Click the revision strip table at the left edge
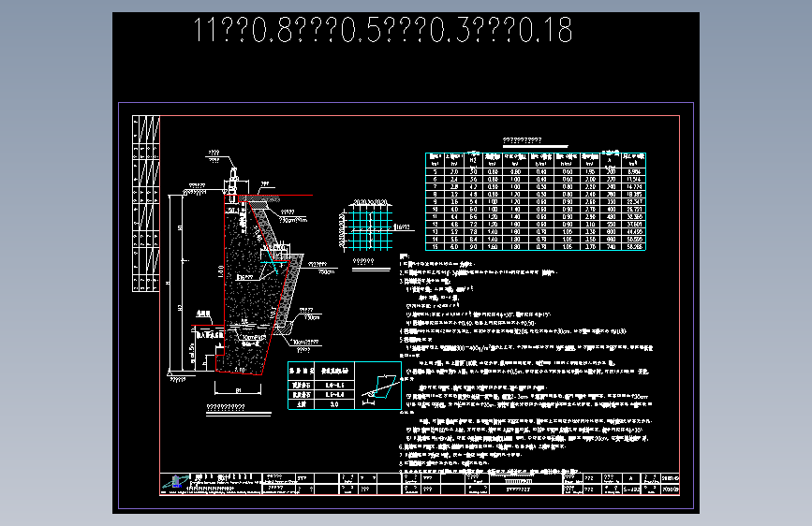Viewport: 812px width, 526px height. [145, 203]
